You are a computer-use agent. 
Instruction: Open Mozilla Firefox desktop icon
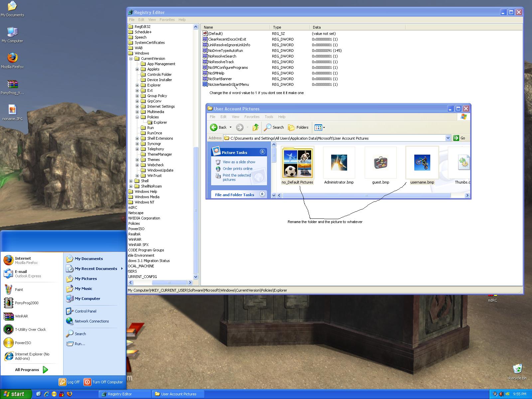12,58
